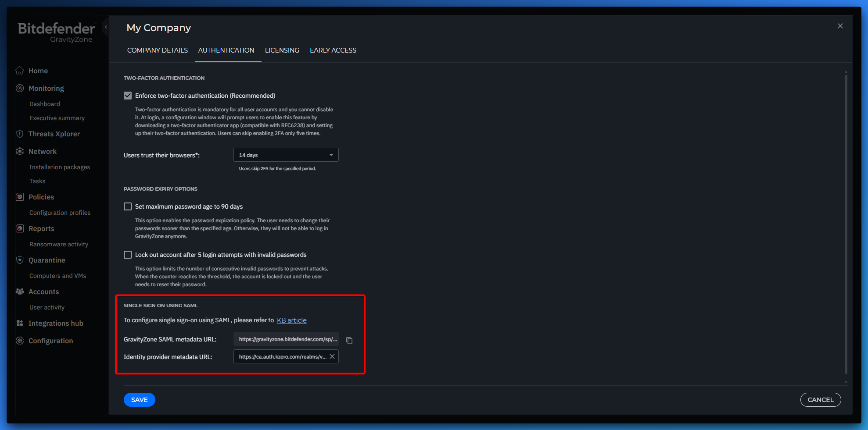Click the Home icon in sidebar
This screenshot has width=868, height=430.
click(x=20, y=71)
